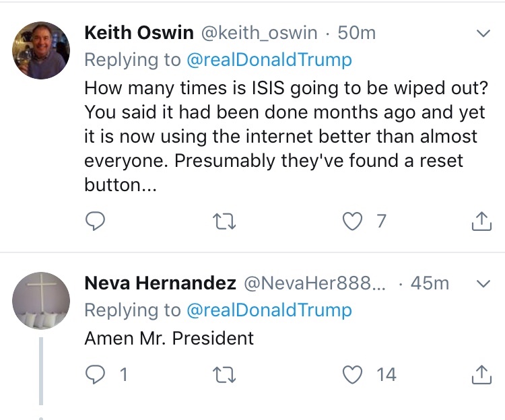Image resolution: width=505 pixels, height=420 pixels.
Task: Reply to Neva Hernandez's tweet
Action: [96, 375]
